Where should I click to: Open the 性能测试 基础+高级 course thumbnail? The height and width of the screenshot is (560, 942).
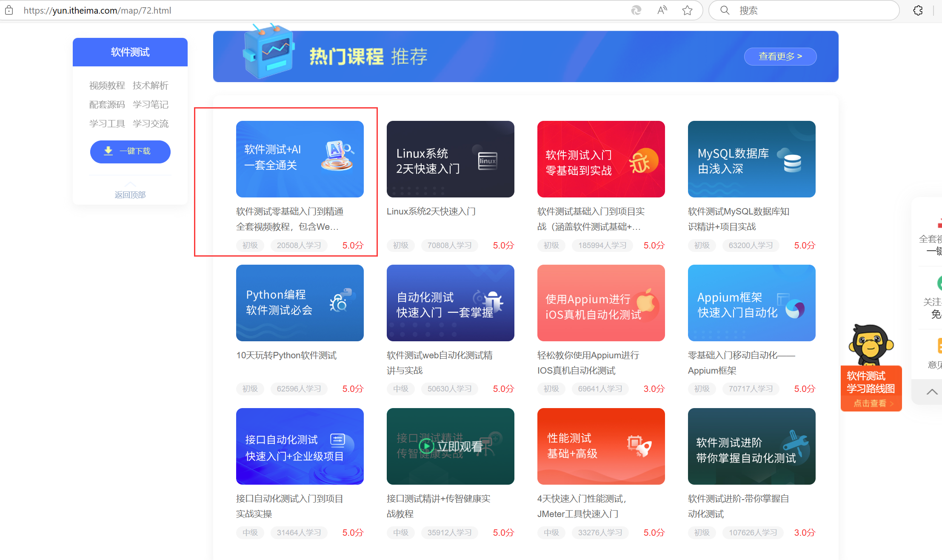pyautogui.click(x=601, y=446)
